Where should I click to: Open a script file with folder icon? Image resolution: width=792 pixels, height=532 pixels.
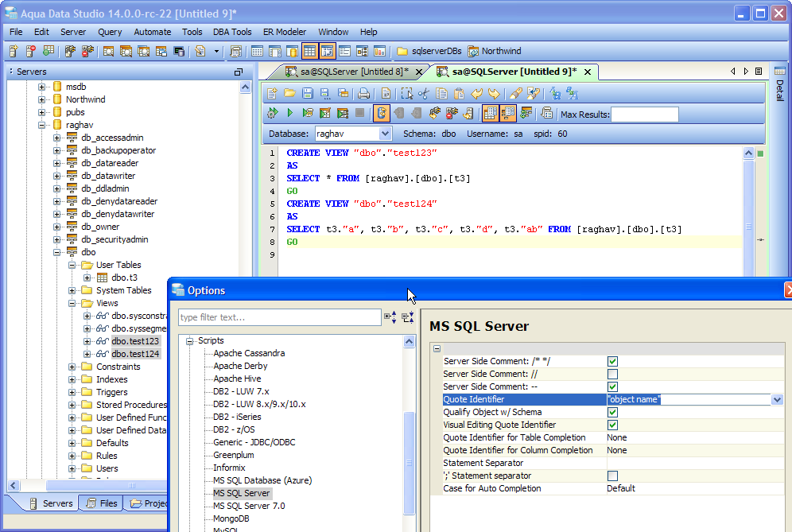click(x=290, y=94)
